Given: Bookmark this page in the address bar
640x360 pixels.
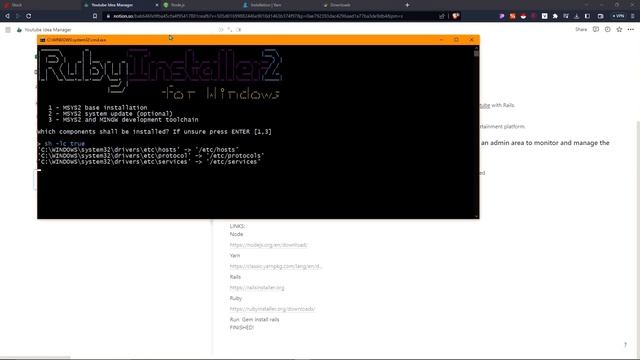Looking at the screenshot, I should click(95, 16).
